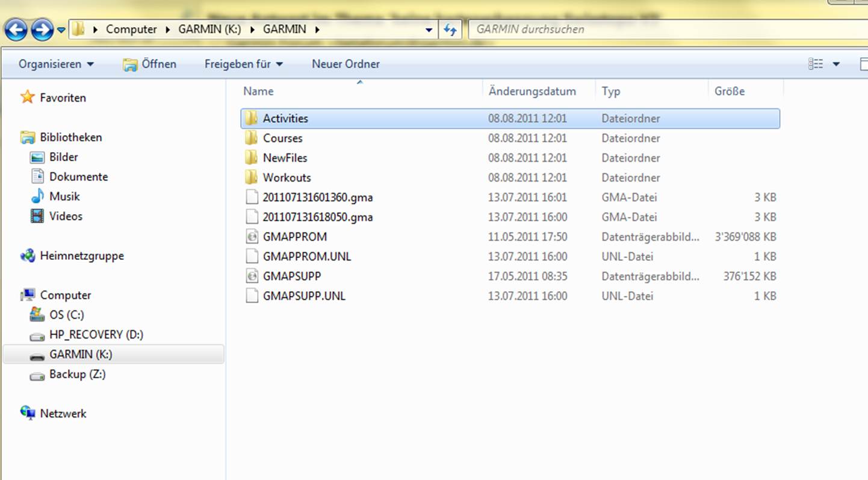Click the Workouts folder icon
The height and width of the screenshot is (480, 868).
coord(251,177)
